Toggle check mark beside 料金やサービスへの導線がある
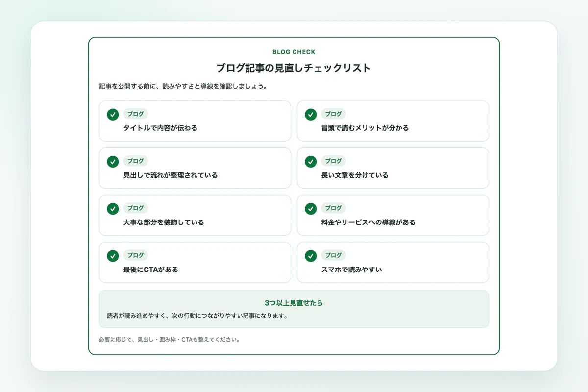The height and width of the screenshot is (392, 588). pyautogui.click(x=311, y=209)
